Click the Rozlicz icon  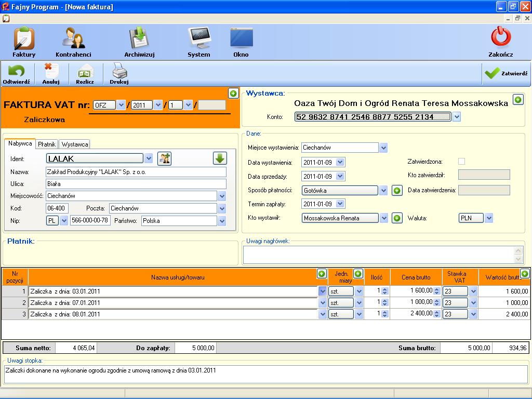(85, 73)
